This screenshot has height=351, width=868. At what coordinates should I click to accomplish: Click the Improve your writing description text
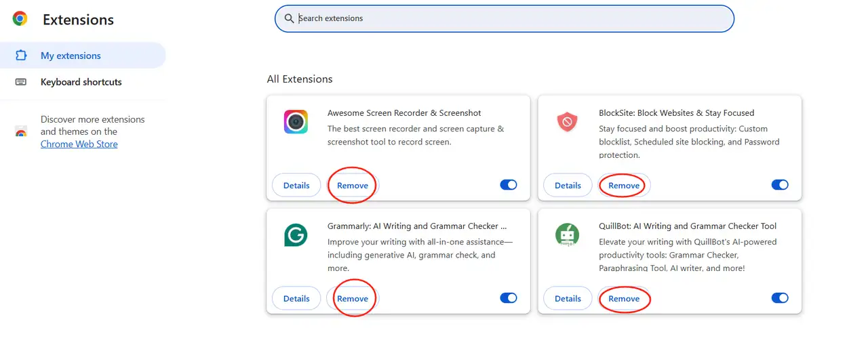click(420, 255)
